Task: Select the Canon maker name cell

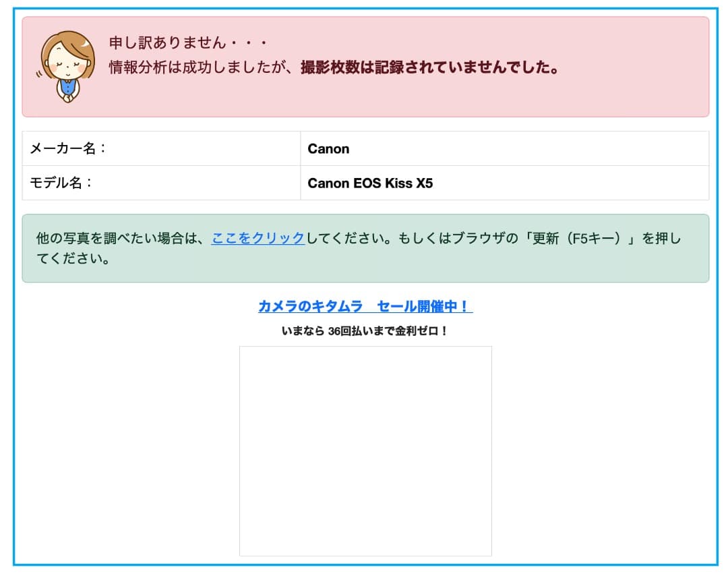Action: click(505, 148)
